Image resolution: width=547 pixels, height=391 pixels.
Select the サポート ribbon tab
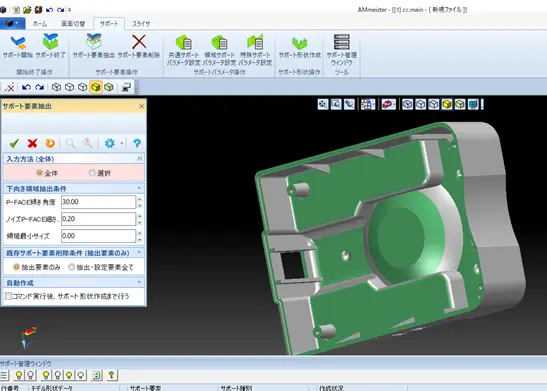109,24
